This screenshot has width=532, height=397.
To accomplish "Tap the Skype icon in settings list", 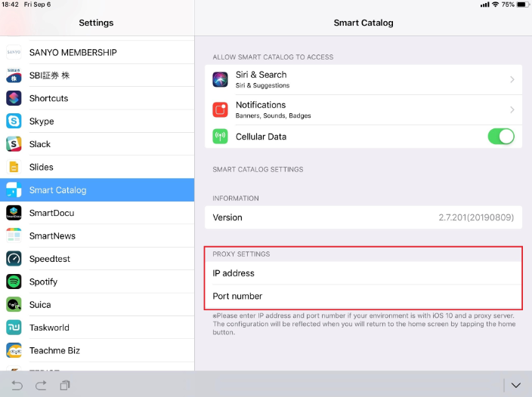I will [14, 121].
